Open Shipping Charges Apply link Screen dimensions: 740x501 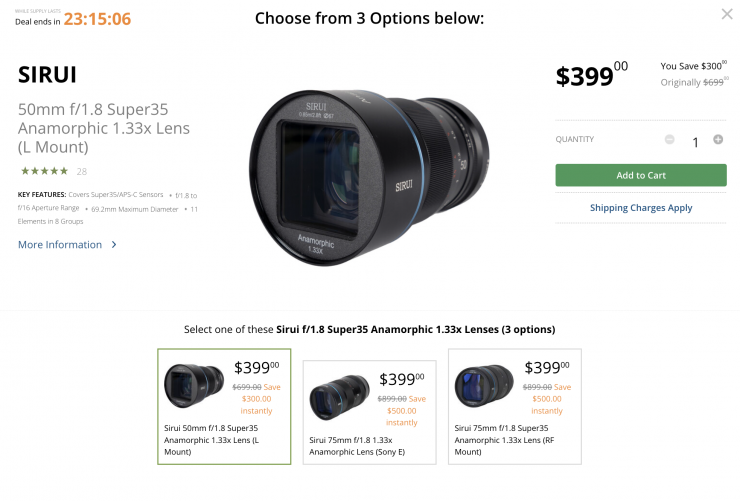pos(641,208)
